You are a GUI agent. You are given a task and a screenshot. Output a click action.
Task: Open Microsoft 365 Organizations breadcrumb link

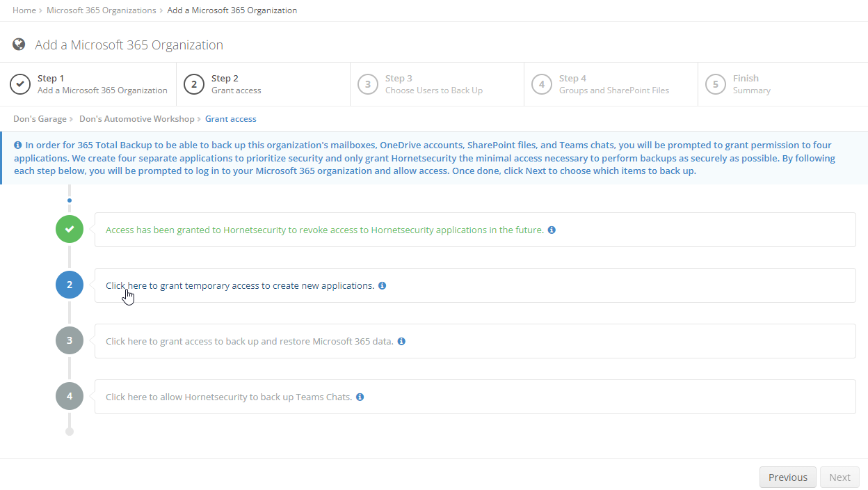coord(102,10)
